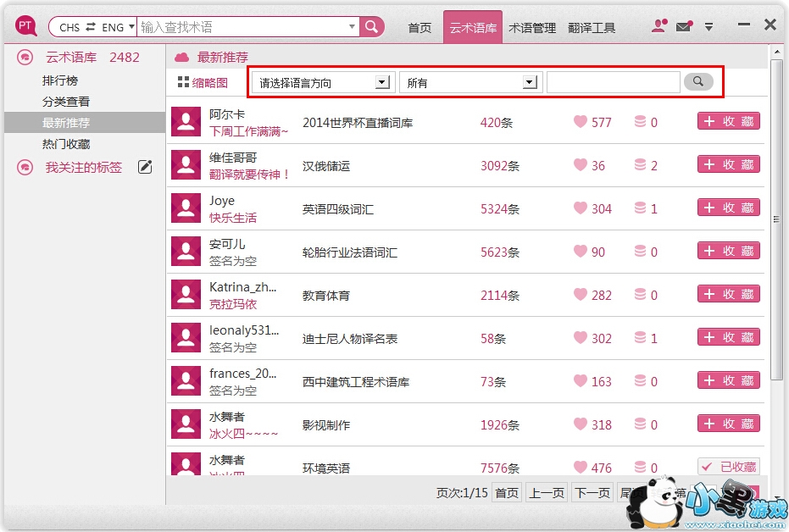Add 2014世界杯直播词库 to favorites

[x=728, y=121]
